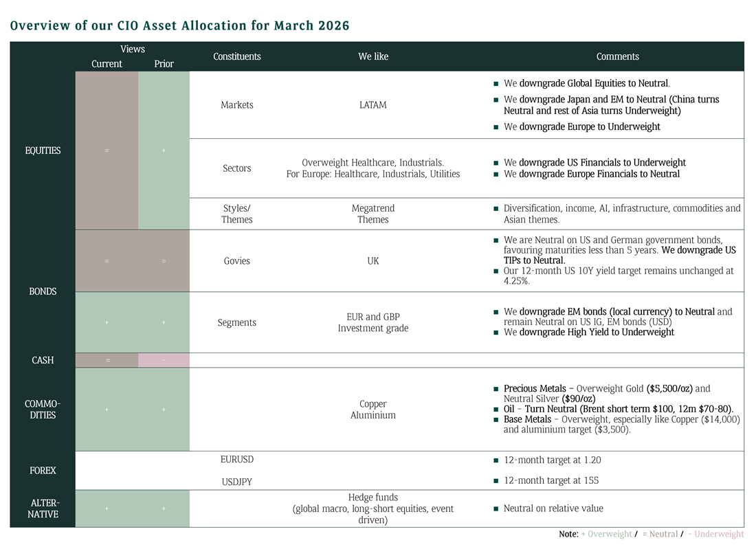Screen dimensions: 756x558
Task: Select the Constituents column header
Action: point(236,56)
